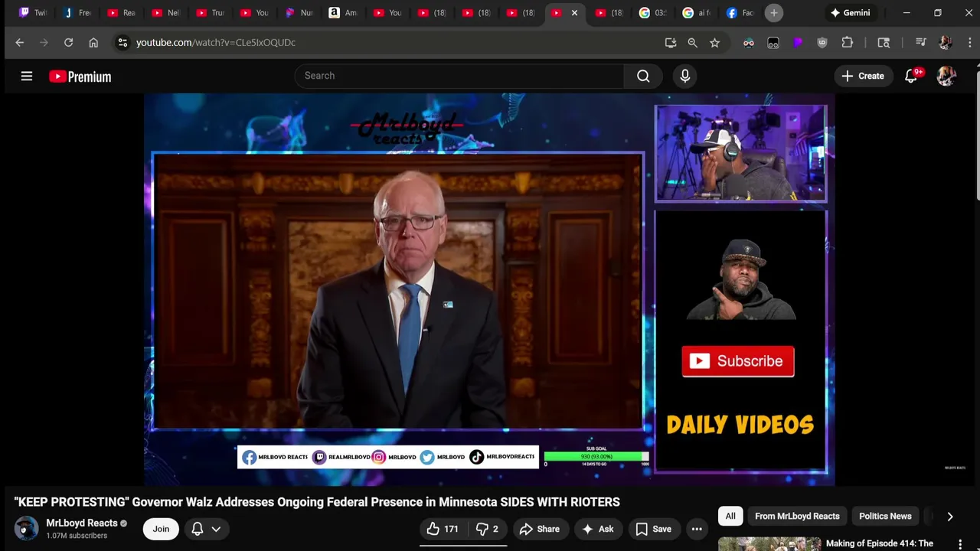
Task: Close the active YouTube tab
Action: pyautogui.click(x=574, y=13)
